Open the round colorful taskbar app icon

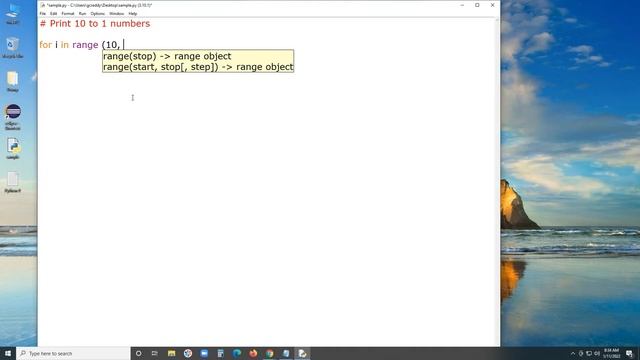(188, 353)
